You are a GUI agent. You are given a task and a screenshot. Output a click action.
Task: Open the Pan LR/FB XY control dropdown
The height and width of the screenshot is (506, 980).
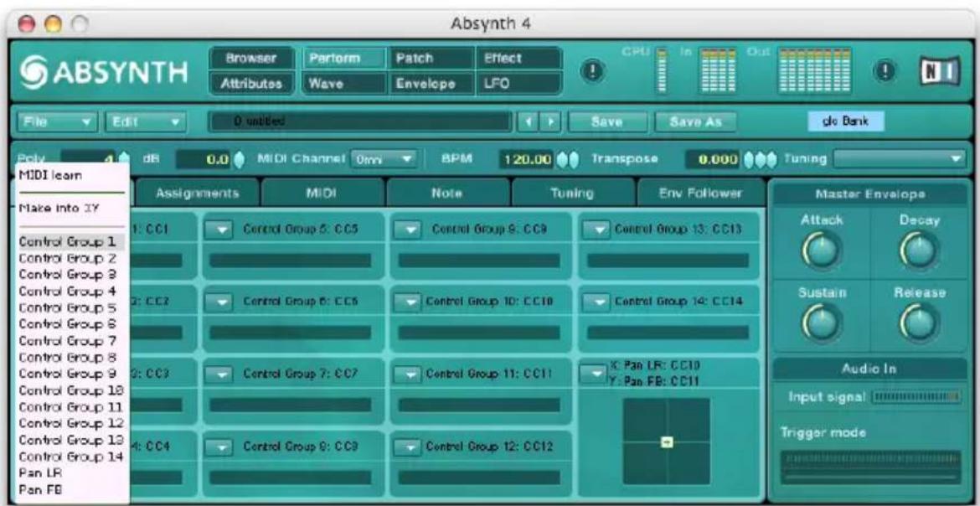coord(591,374)
